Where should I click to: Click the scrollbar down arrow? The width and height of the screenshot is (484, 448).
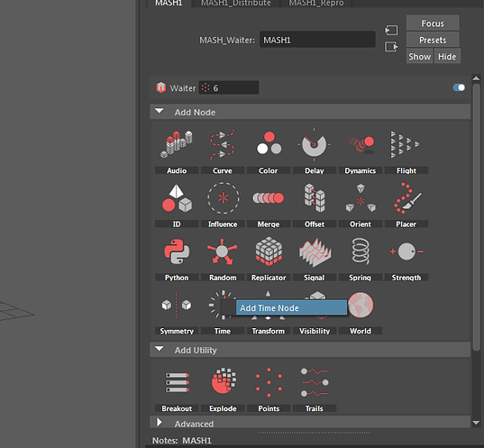point(476,423)
